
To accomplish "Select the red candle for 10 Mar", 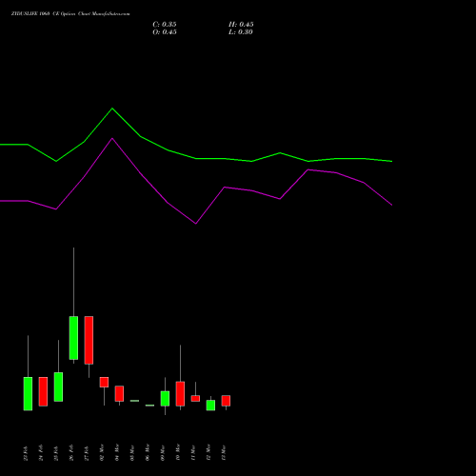I will point(180,393).
